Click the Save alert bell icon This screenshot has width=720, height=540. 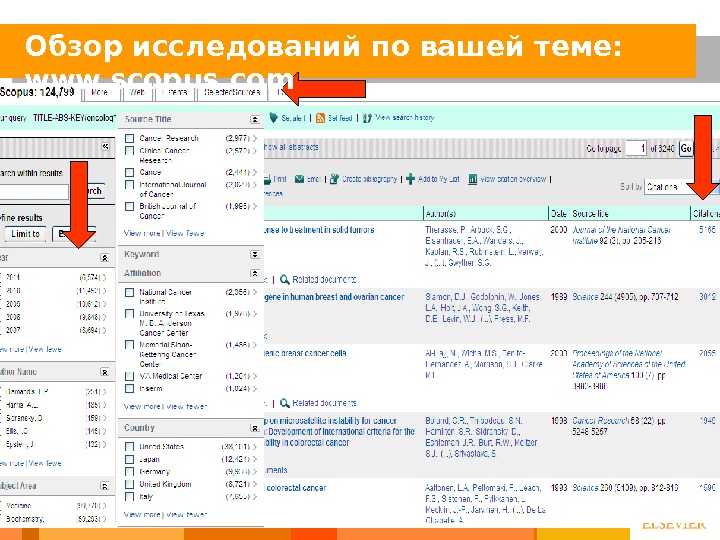tap(274, 118)
